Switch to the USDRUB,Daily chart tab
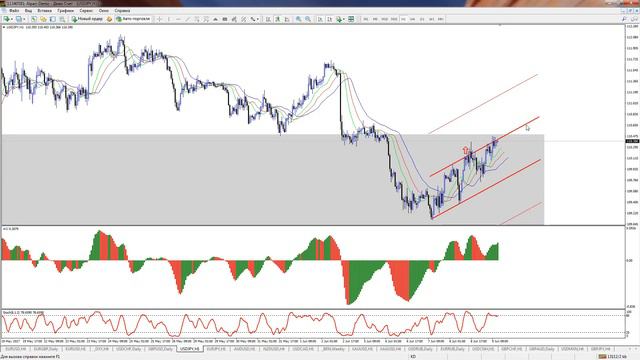 pos(420,349)
